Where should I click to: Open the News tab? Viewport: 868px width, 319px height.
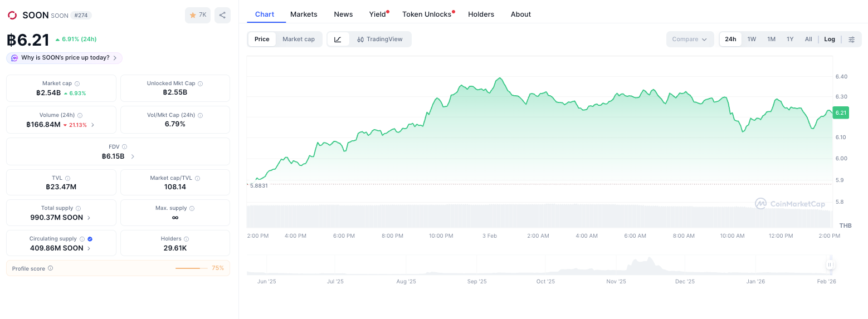point(343,14)
